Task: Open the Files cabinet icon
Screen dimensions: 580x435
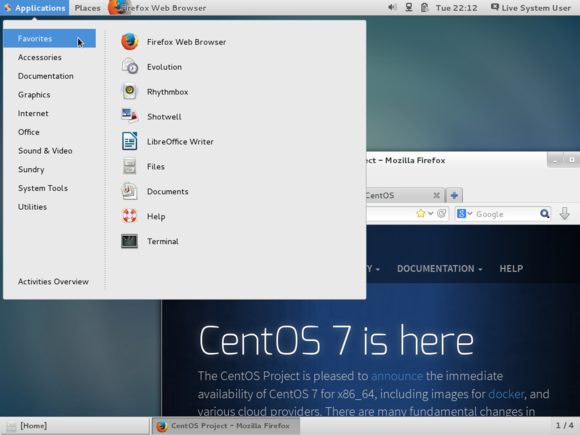Action: [129, 166]
